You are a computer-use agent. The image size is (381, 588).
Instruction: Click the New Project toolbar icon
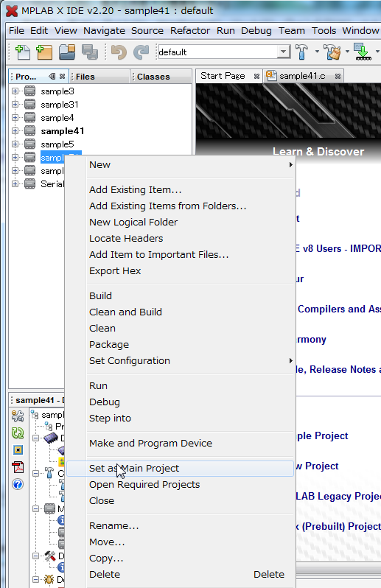tap(44, 52)
